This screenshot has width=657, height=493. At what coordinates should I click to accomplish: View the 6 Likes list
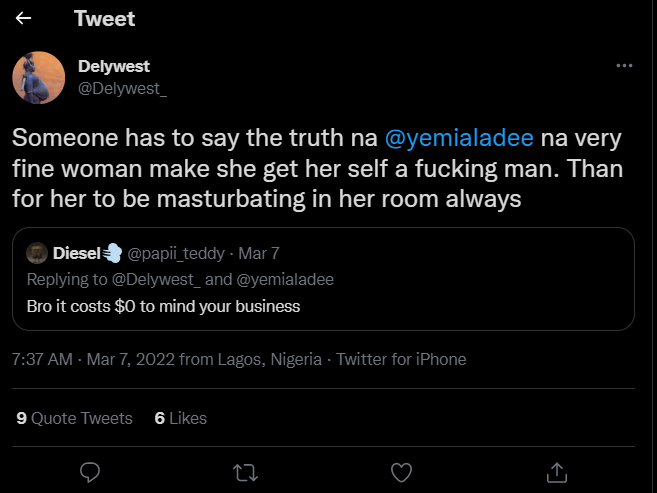click(181, 418)
